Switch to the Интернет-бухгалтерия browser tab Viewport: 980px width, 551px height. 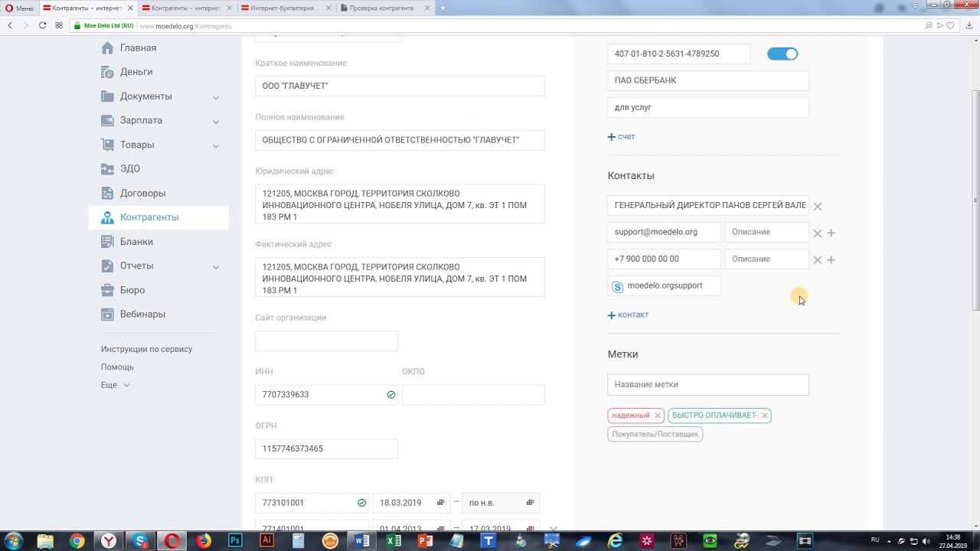(x=287, y=8)
